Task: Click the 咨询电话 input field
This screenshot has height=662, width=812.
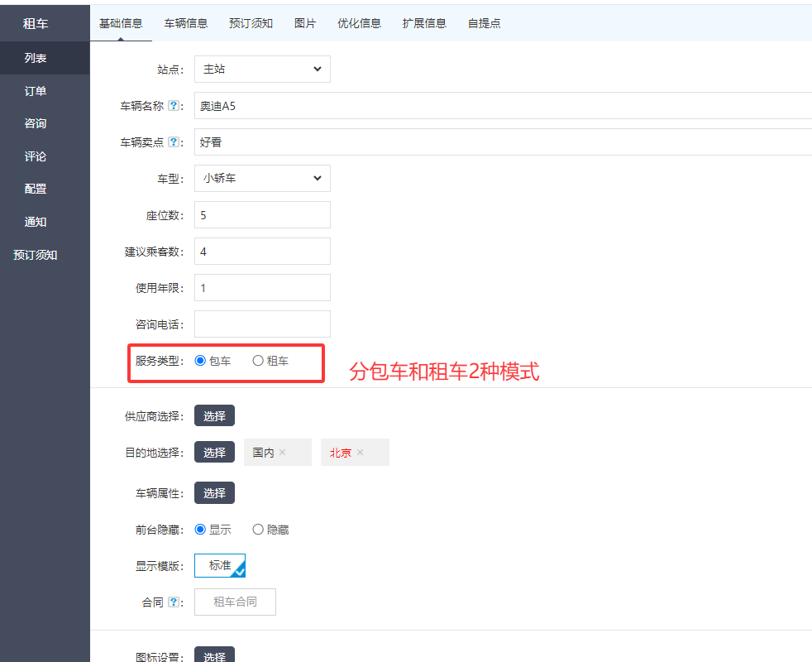Action: (x=262, y=324)
